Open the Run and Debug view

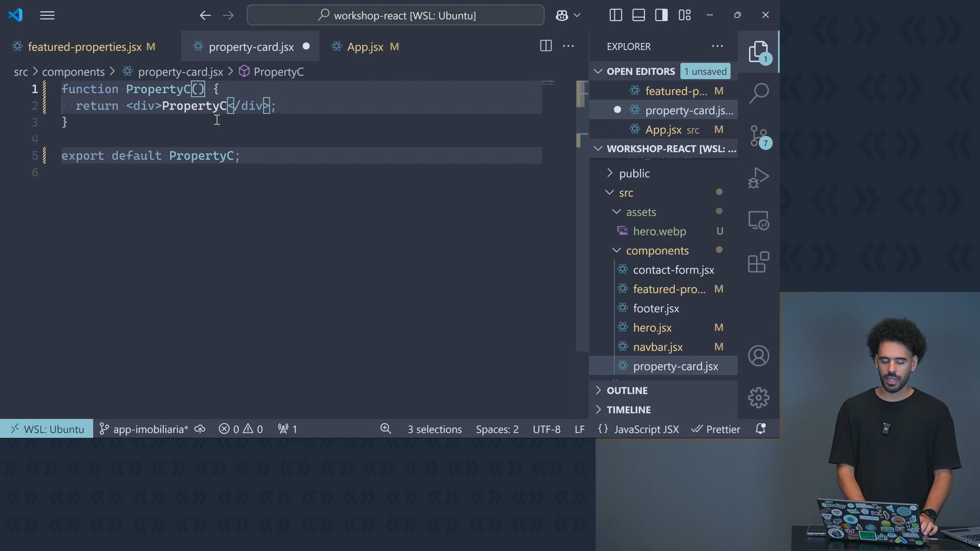(758, 178)
